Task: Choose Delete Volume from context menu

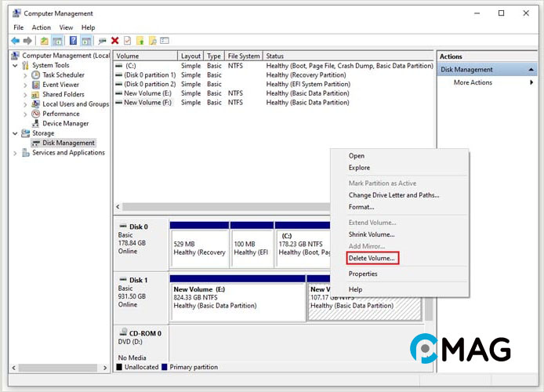Action: tap(372, 258)
